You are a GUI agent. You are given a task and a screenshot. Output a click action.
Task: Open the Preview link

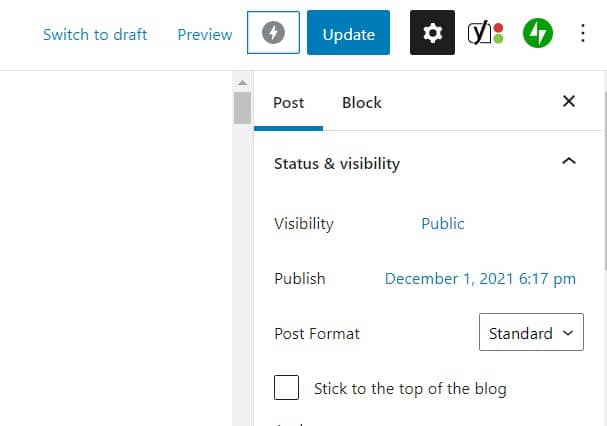(205, 34)
